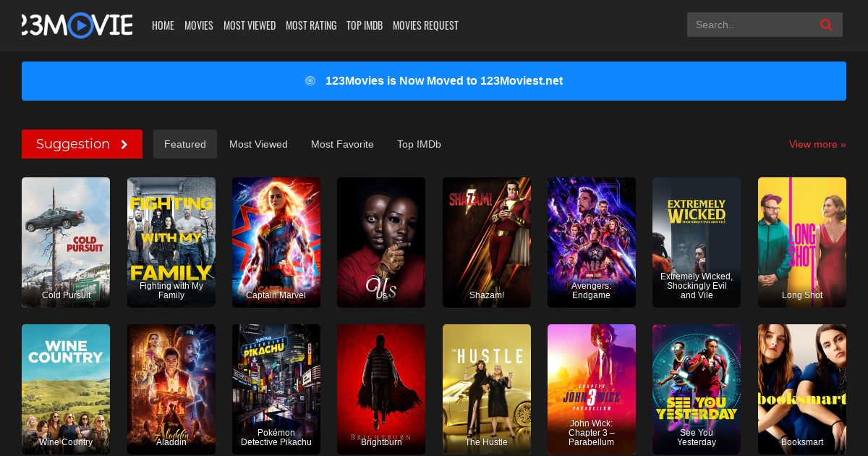This screenshot has height=456, width=868.
Task: Click the announcement bullseye icon in blue banner
Action: [310, 81]
